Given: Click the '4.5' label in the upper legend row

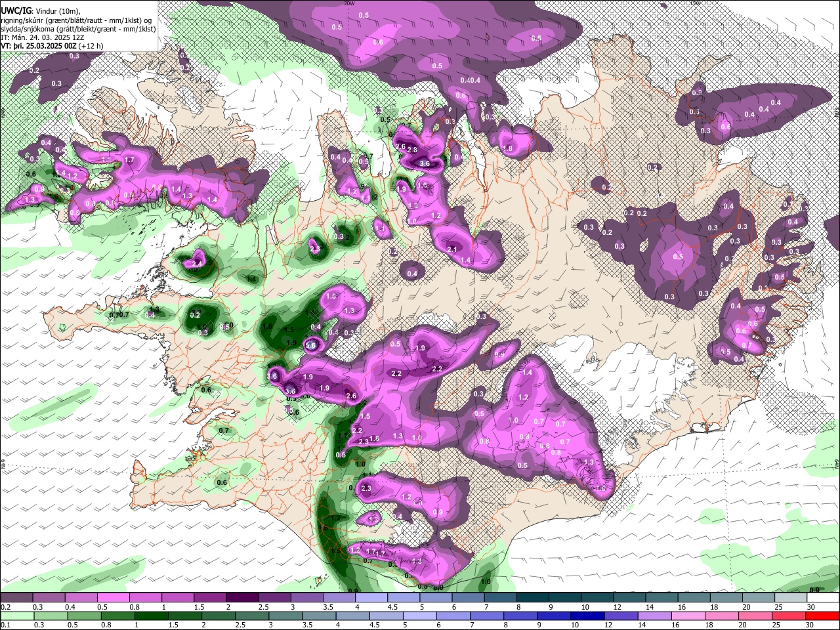Looking at the screenshot, I should tap(392, 607).
